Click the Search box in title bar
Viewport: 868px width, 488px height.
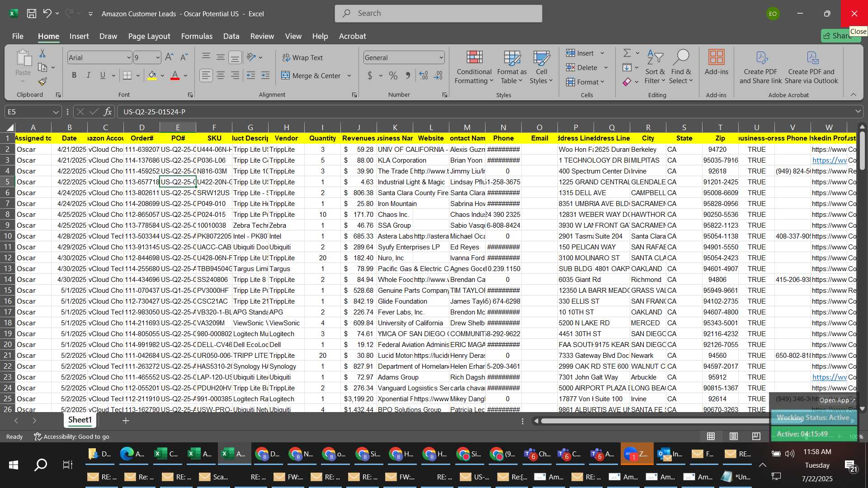(x=439, y=14)
